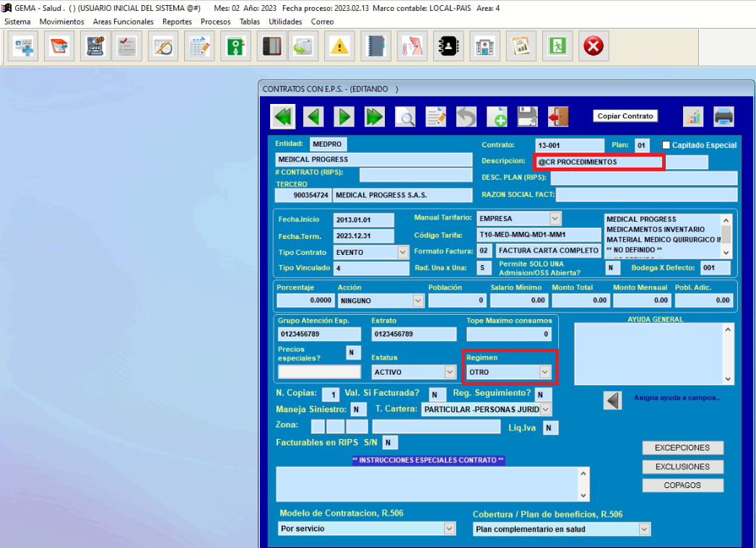Click the Contrato number field 13-001
756x548 pixels.
pos(570,146)
